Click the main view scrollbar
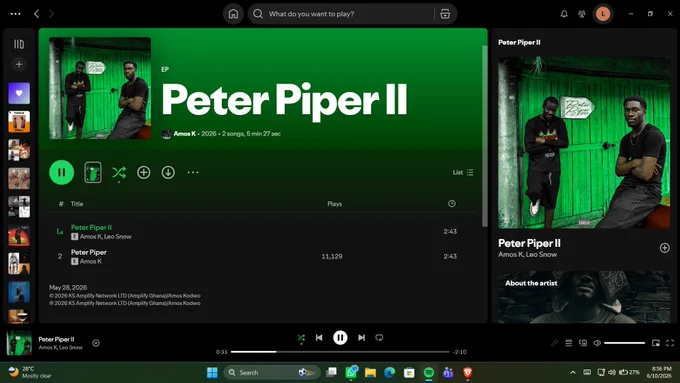 (484, 136)
